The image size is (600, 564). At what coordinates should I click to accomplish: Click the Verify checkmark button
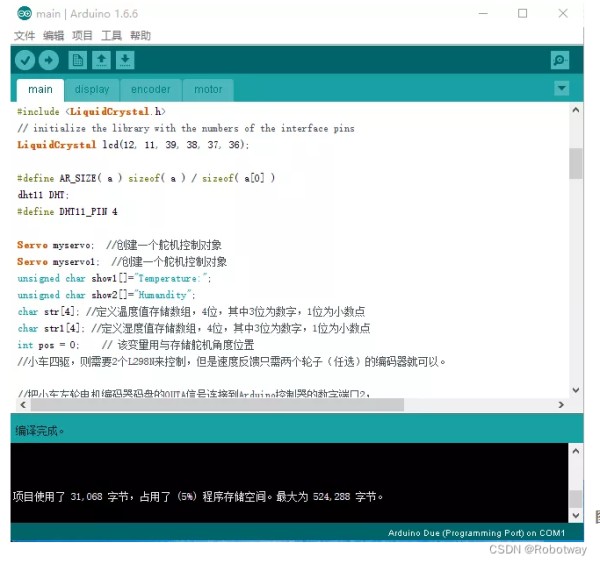click(25, 60)
